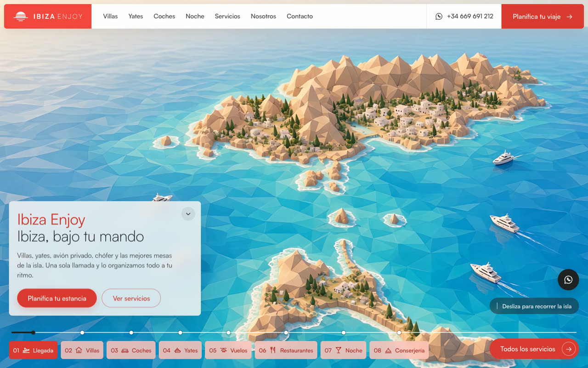Screen dimensions: 588x368
Task: Open the Nosotros page
Action: (x=263, y=17)
